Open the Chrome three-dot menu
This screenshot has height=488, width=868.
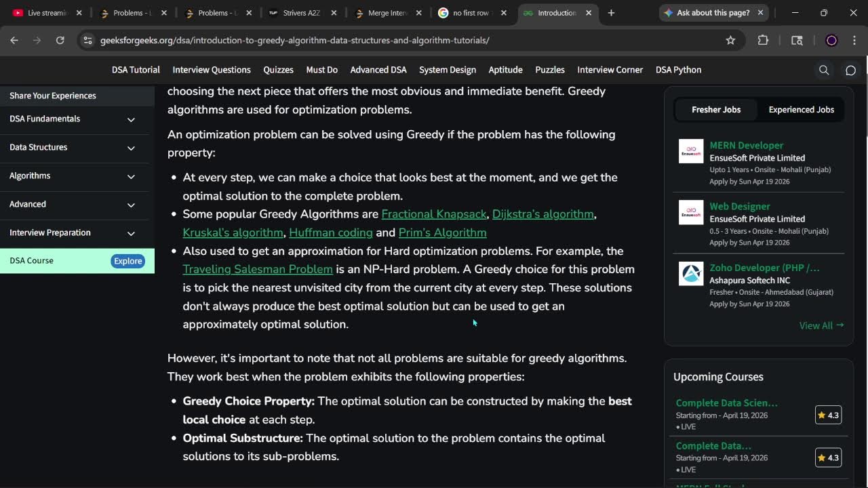(x=854, y=41)
